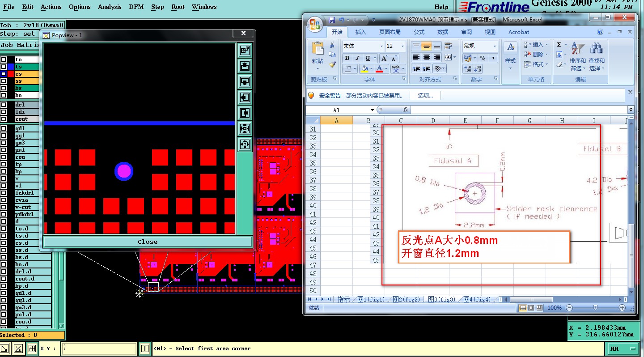Toggle the 'gd1' layer checkbox
This screenshot has width=644, height=357.
(x=4, y=128)
